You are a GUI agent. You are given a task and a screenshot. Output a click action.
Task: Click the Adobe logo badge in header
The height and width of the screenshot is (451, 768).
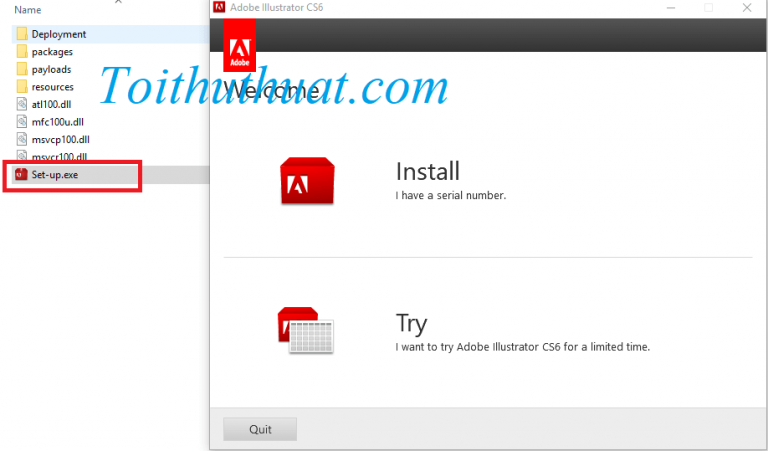point(240,45)
